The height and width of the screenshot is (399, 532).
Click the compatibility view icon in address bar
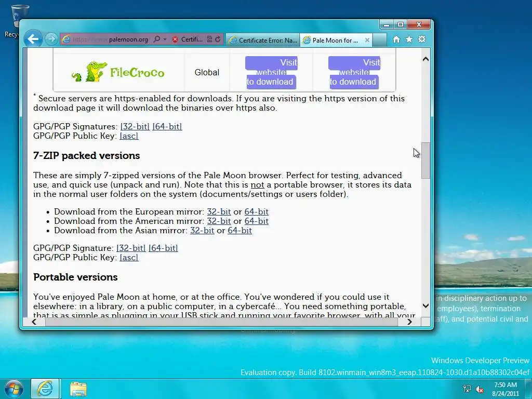tap(210, 39)
